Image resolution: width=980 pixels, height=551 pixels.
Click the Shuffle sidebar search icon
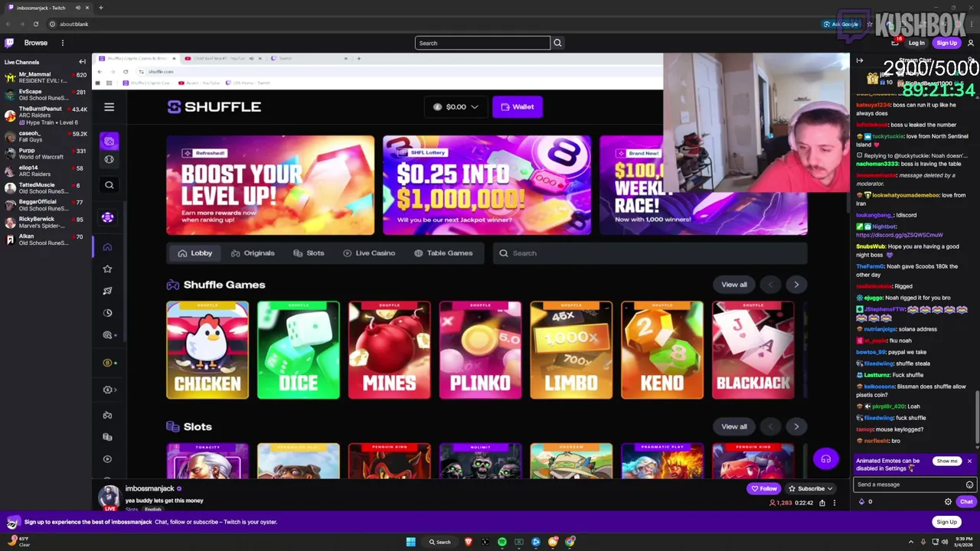coord(109,185)
